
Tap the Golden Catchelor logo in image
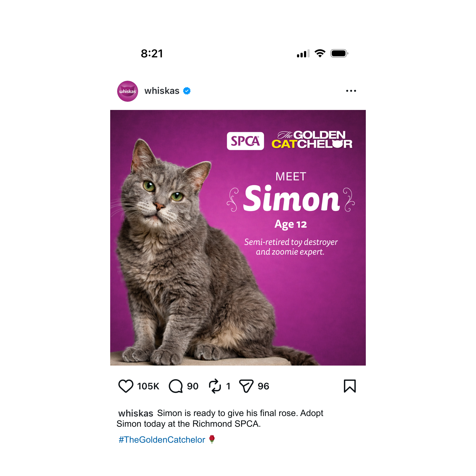click(312, 140)
